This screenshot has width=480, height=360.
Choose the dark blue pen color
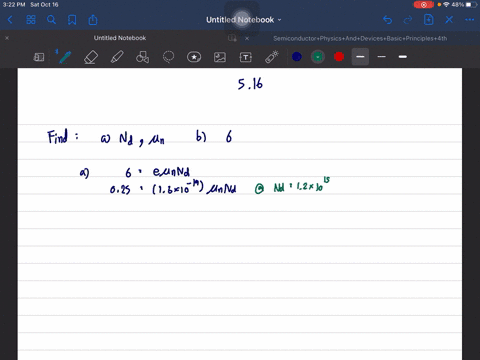pyautogui.click(x=297, y=57)
